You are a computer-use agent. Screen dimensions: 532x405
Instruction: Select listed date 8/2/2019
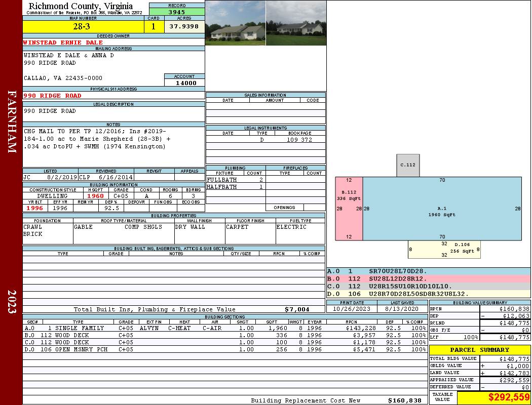point(62,177)
